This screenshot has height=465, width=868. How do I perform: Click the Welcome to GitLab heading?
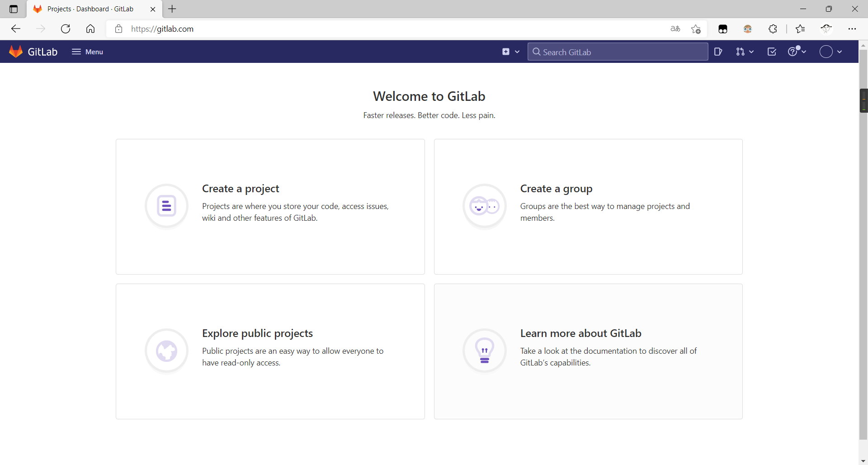tap(429, 96)
